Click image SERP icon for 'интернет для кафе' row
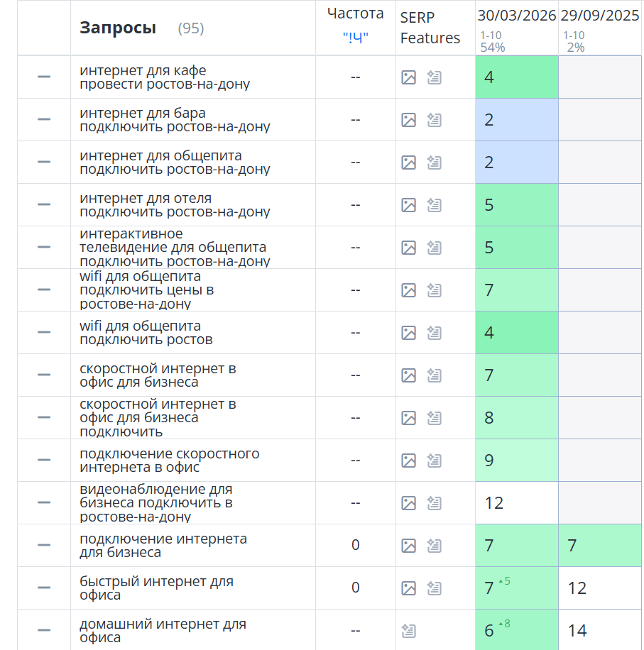 click(408, 77)
